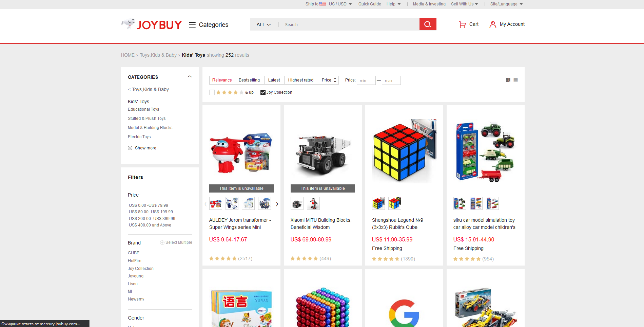Open the shopping Cart icon
The width and height of the screenshot is (644, 327).
462,24
